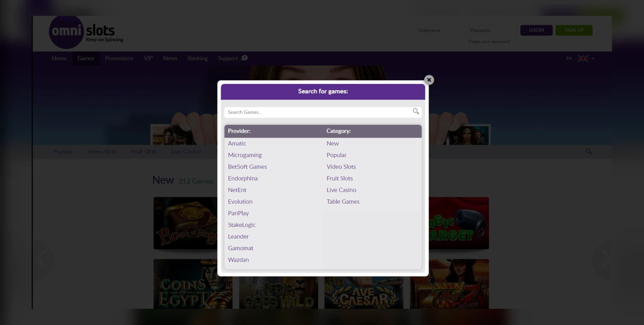Pick Wazdan provider
The image size is (644, 325).
238,260
